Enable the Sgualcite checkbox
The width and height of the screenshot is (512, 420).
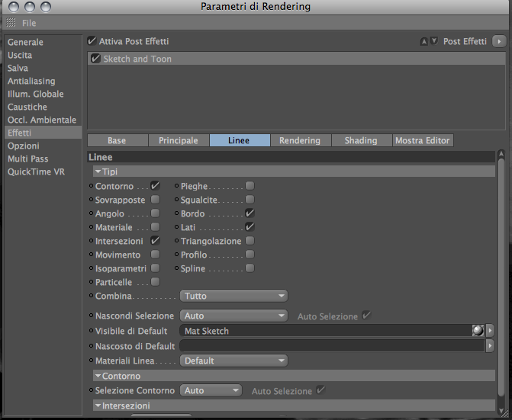(x=250, y=199)
